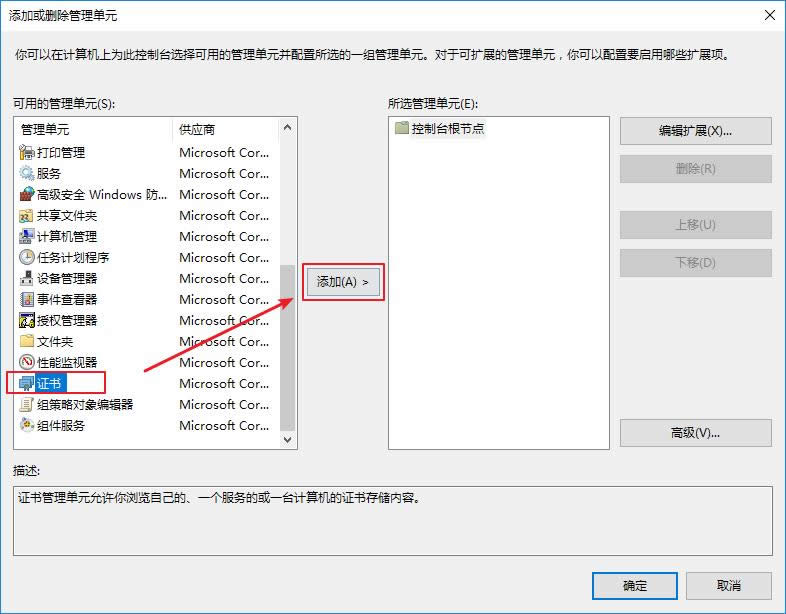Select 控制台根节点 in selected snap-ins
This screenshot has height=614, width=786.
[447, 129]
